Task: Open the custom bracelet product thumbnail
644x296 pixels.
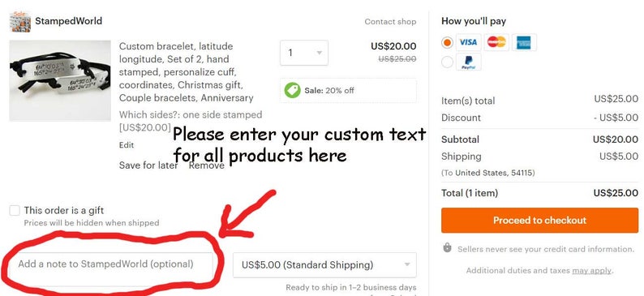Action: [60, 80]
